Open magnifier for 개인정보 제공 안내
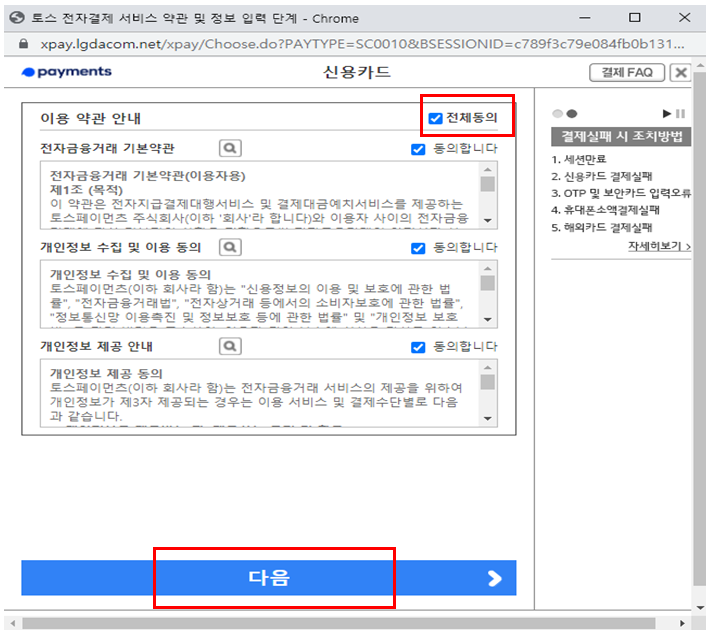706x634 pixels. tap(230, 346)
